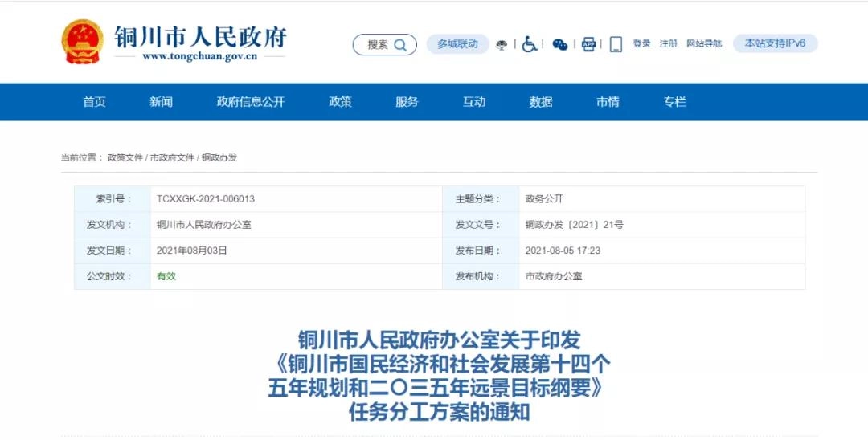Open the 登录 login link
The image size is (868, 440).
(641, 44)
